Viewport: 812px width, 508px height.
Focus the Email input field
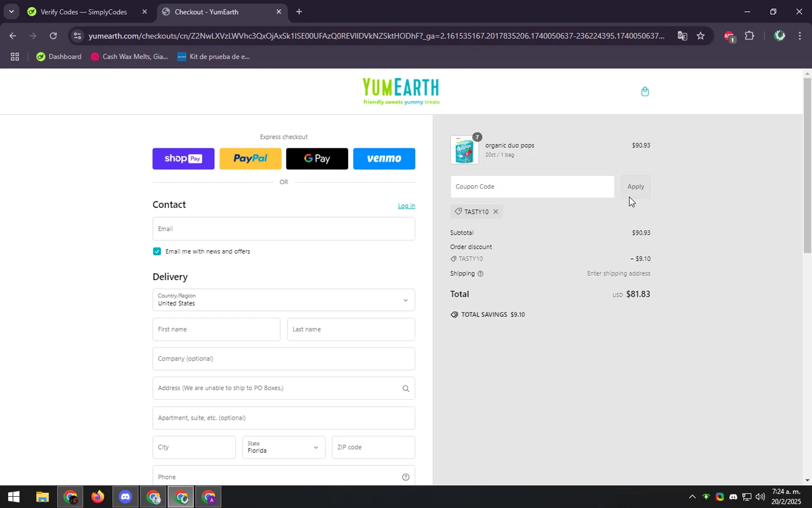pyautogui.click(x=284, y=229)
